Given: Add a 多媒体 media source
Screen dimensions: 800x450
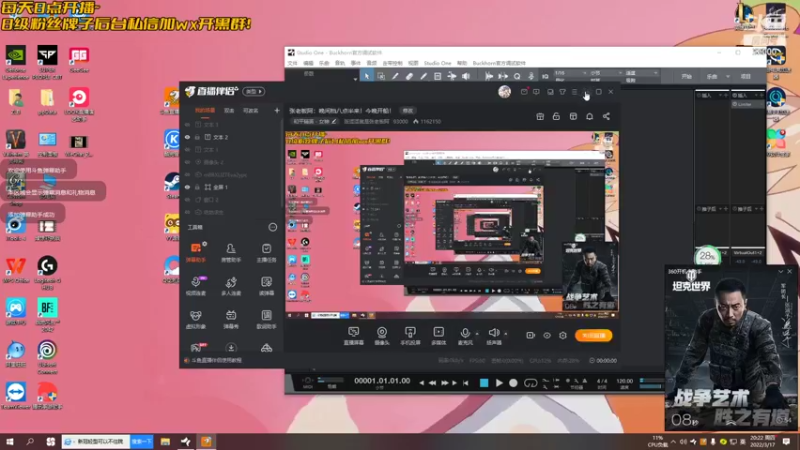Looking at the screenshot, I should pyautogui.click(x=438, y=336).
